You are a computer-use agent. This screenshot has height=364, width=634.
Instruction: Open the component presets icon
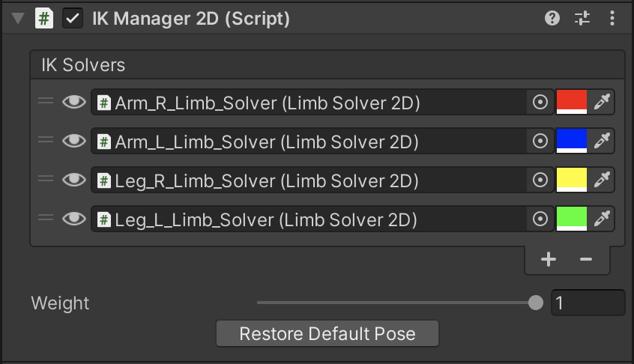pos(582,19)
